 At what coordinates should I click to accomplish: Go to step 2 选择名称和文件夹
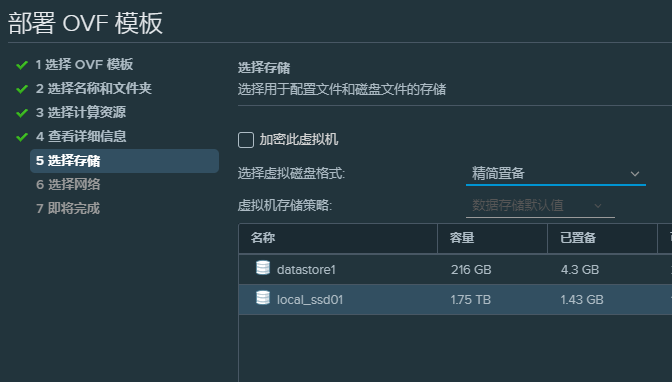[93, 89]
